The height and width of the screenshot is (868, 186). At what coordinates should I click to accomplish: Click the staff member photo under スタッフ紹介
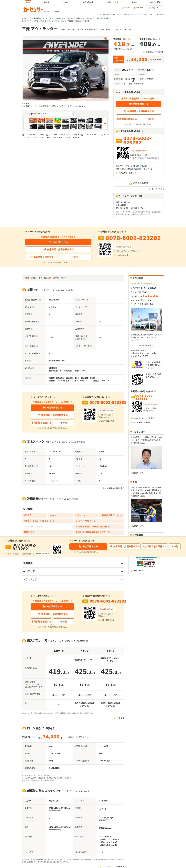pos(146,458)
